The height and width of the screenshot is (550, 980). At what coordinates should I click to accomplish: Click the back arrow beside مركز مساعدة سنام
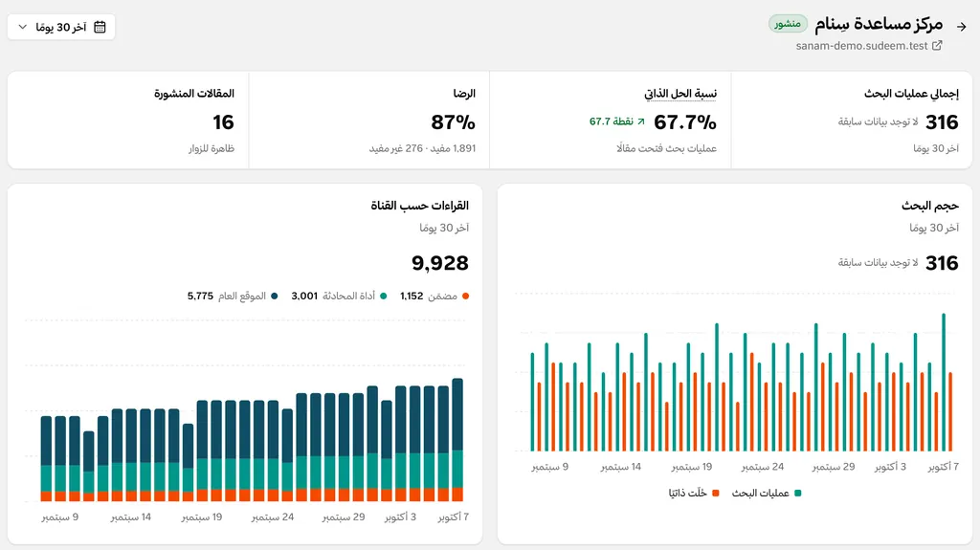961,26
